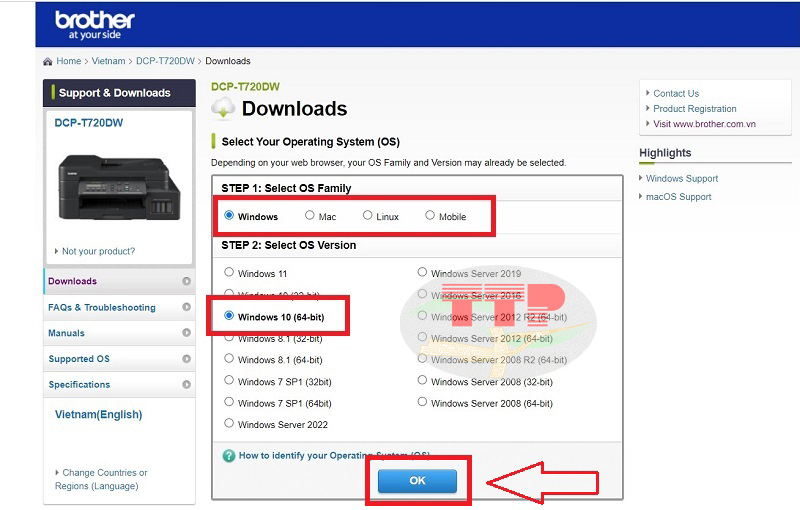This screenshot has height=510, width=800.
Task: Click arrow icon beside Downloads menu
Action: [x=186, y=281]
